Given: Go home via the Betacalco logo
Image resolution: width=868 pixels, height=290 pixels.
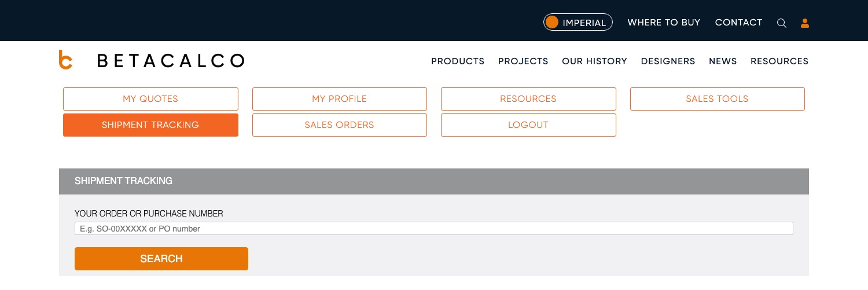Looking at the screenshot, I should pos(152,60).
